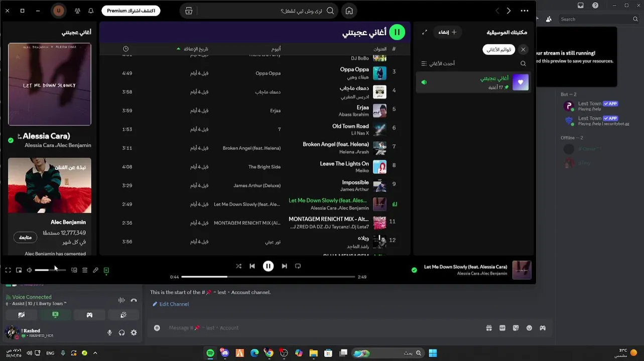Seek on the song progress bar
This screenshot has height=361, width=644.
[x=268, y=277]
